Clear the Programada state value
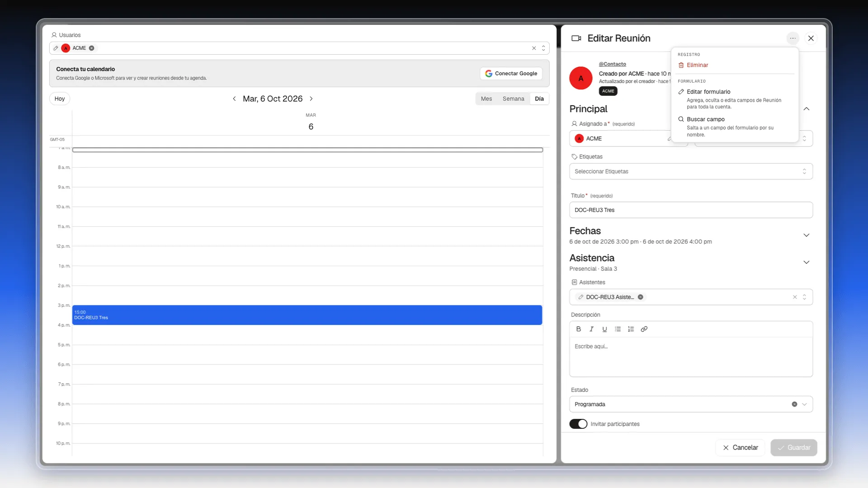868x488 pixels. [x=794, y=404]
